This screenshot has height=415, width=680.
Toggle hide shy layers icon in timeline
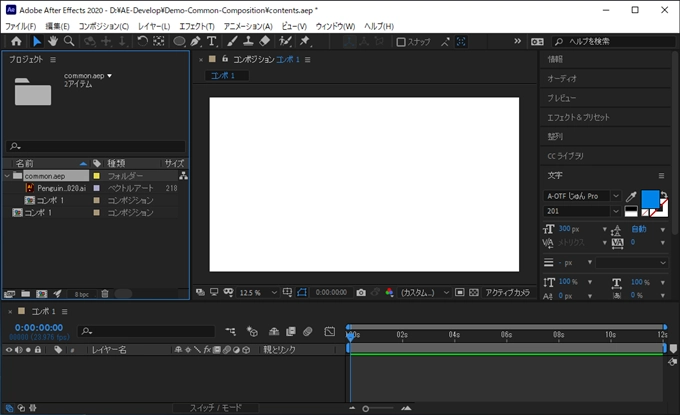point(274,332)
